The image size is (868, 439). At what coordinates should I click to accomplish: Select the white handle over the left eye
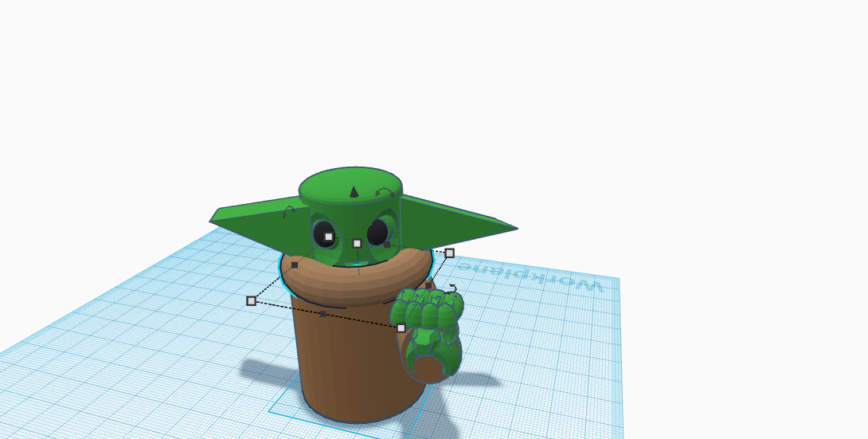[x=328, y=237]
